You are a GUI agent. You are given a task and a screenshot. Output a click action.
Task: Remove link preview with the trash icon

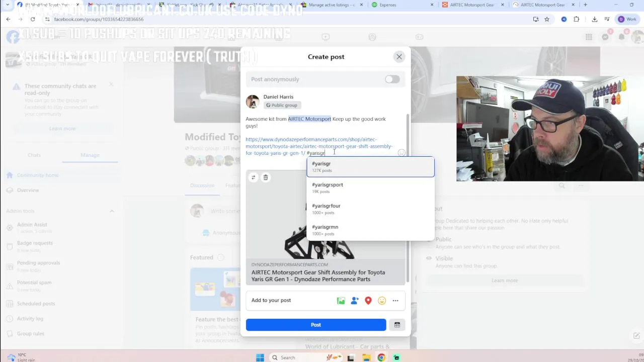click(x=266, y=177)
